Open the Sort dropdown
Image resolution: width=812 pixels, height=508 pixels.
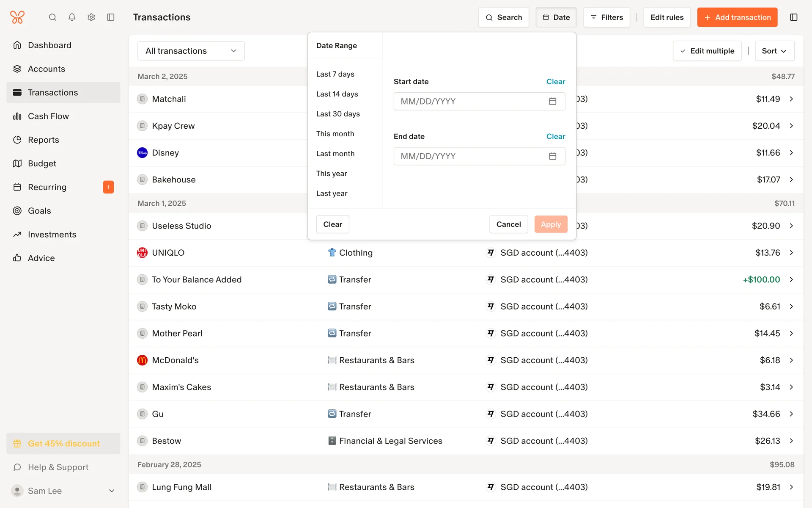(x=774, y=51)
